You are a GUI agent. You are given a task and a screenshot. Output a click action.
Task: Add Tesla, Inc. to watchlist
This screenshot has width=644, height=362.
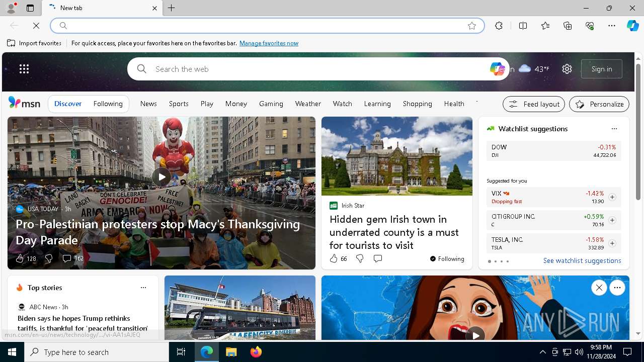612,243
